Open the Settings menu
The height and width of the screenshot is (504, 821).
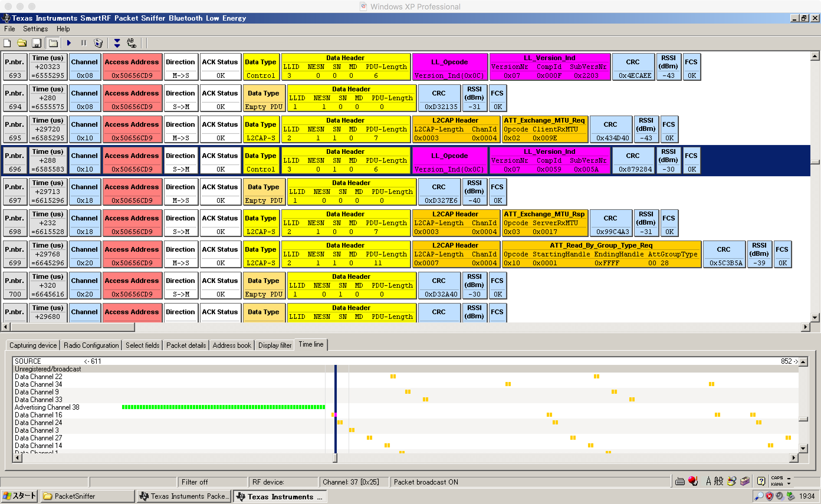pos(35,29)
